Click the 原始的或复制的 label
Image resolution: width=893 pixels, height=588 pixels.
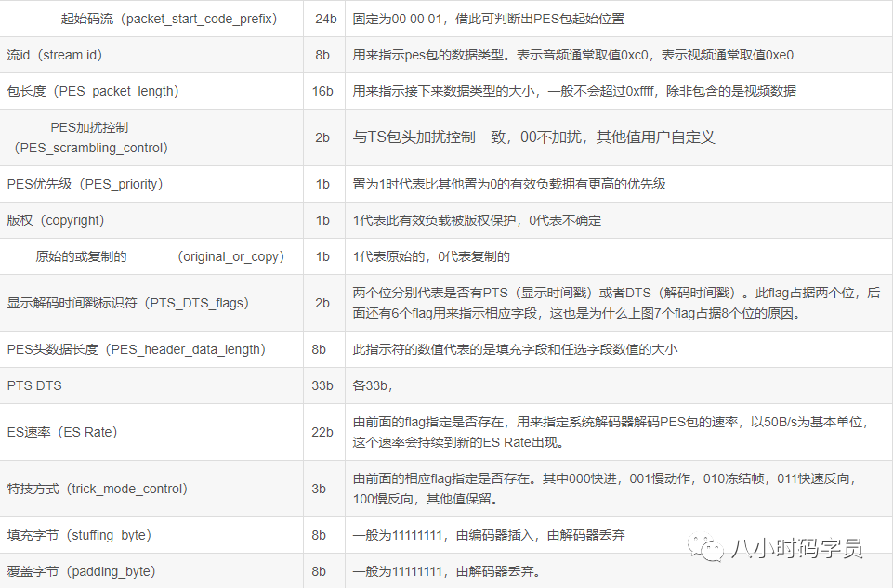point(81,256)
